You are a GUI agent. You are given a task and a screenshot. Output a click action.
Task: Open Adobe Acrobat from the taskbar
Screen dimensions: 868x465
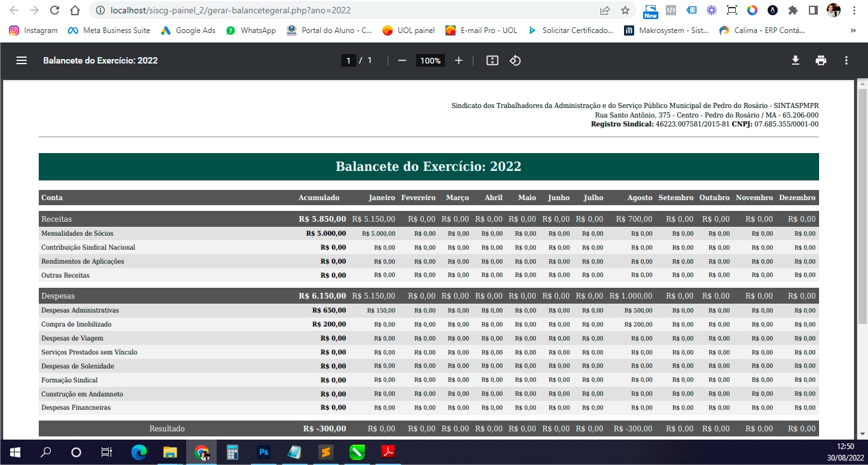pos(388,452)
